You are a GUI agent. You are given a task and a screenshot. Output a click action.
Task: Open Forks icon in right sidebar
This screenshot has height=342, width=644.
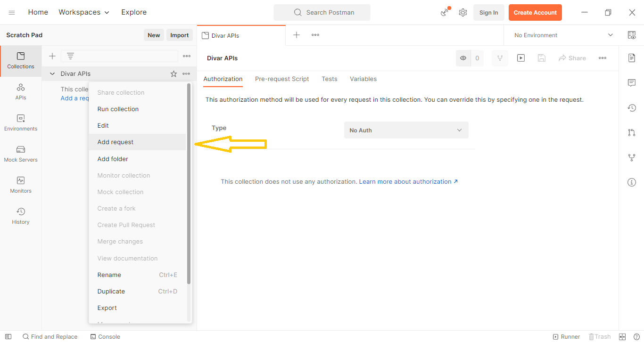(632, 157)
